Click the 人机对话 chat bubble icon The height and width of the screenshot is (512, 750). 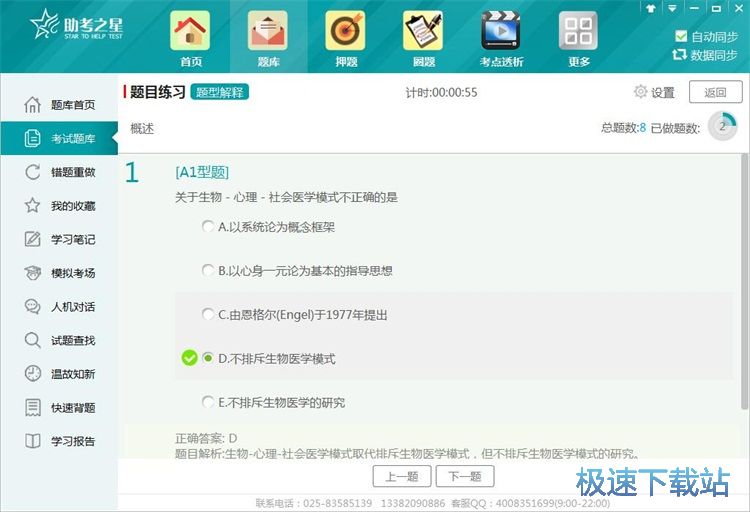[33, 307]
